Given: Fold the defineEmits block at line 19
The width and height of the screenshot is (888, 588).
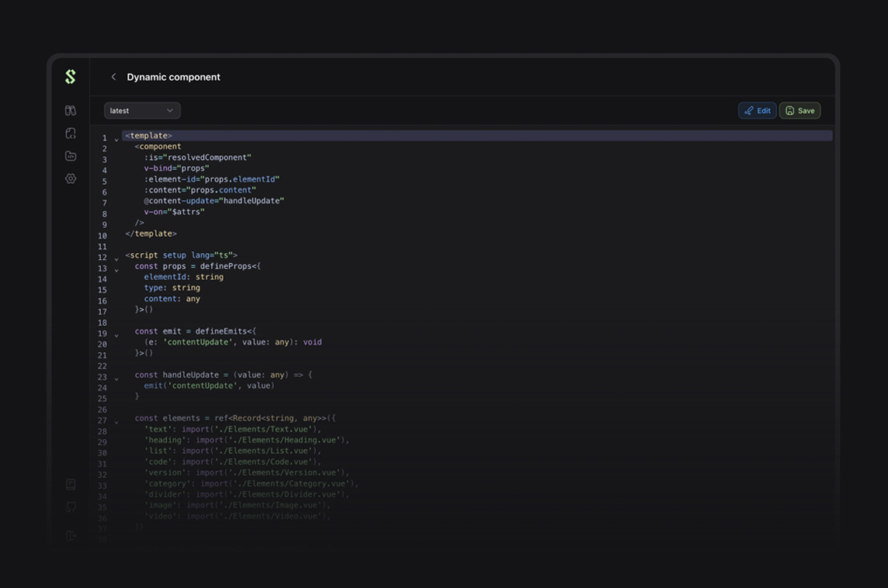Looking at the screenshot, I should point(116,336).
